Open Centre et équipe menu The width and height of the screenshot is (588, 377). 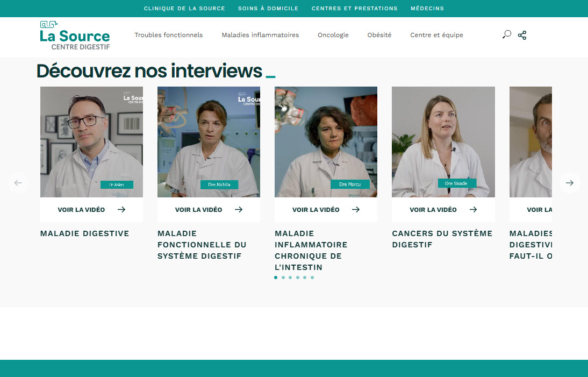[x=436, y=35]
